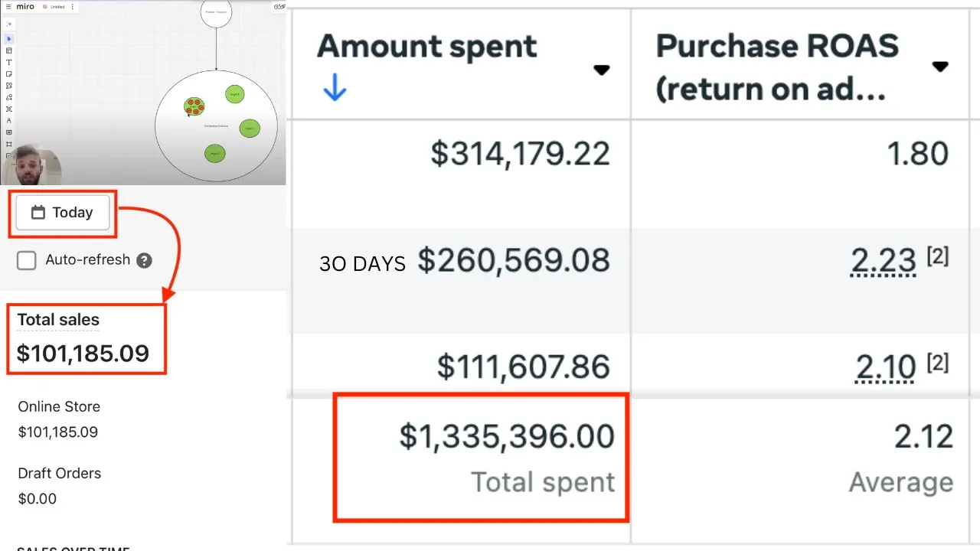
Task: Click the Auto-refresh help question mark
Action: tap(144, 261)
